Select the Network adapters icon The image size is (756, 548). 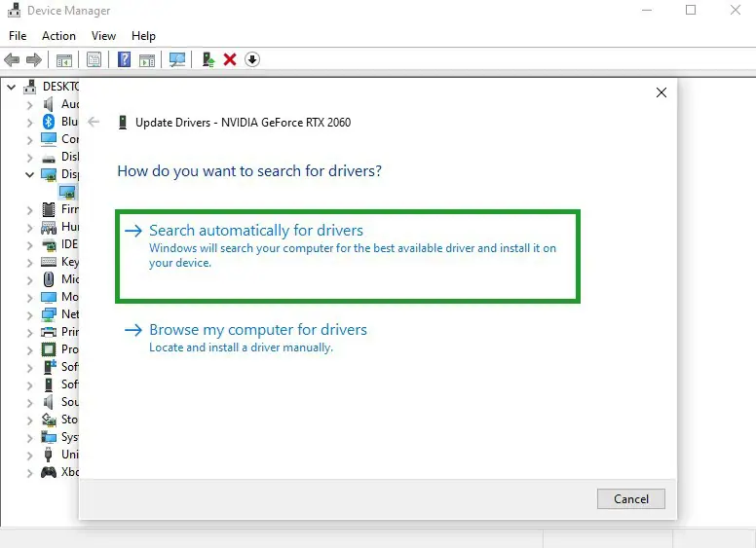click(x=49, y=314)
